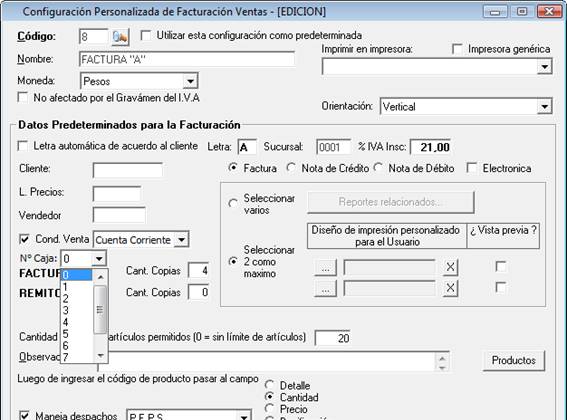This screenshot has width=567, height=420.
Task: Enable 'Utilizar esta configuración como predeterminada' checkbox
Action: point(146,35)
